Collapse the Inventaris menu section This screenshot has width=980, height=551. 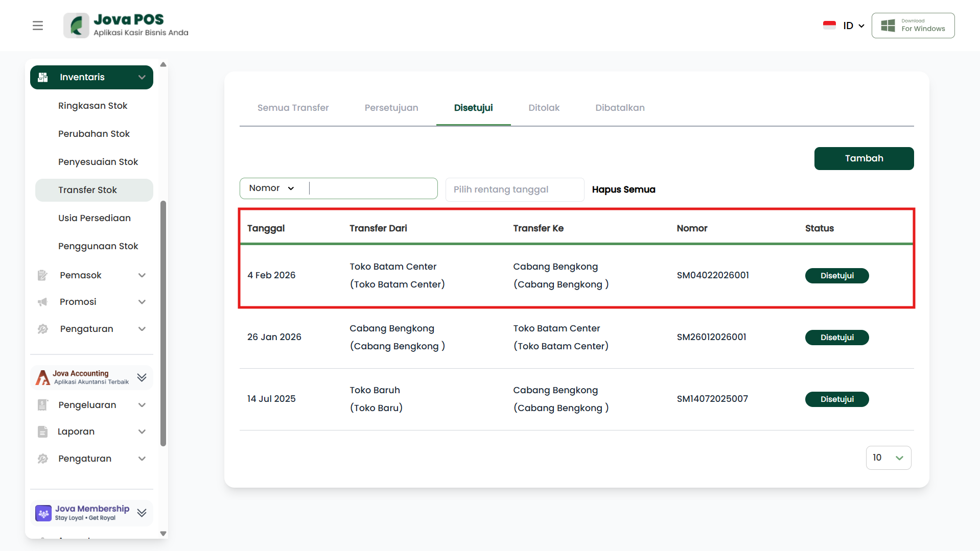(142, 77)
